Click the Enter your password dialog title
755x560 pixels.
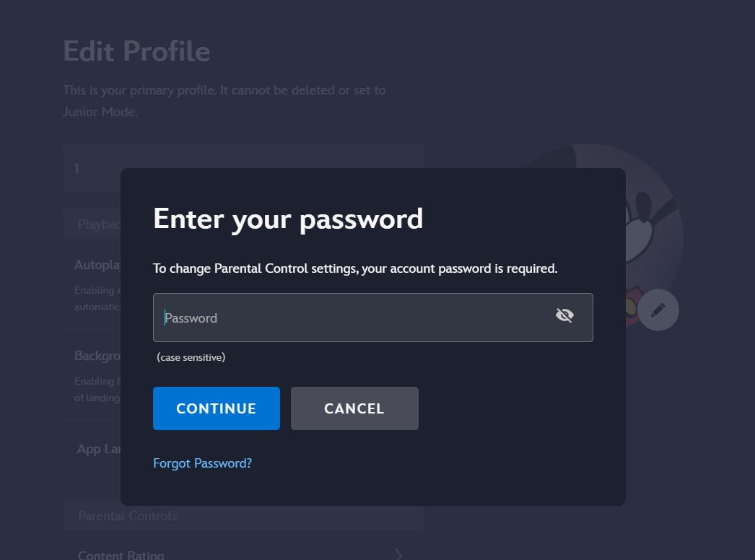(x=288, y=219)
